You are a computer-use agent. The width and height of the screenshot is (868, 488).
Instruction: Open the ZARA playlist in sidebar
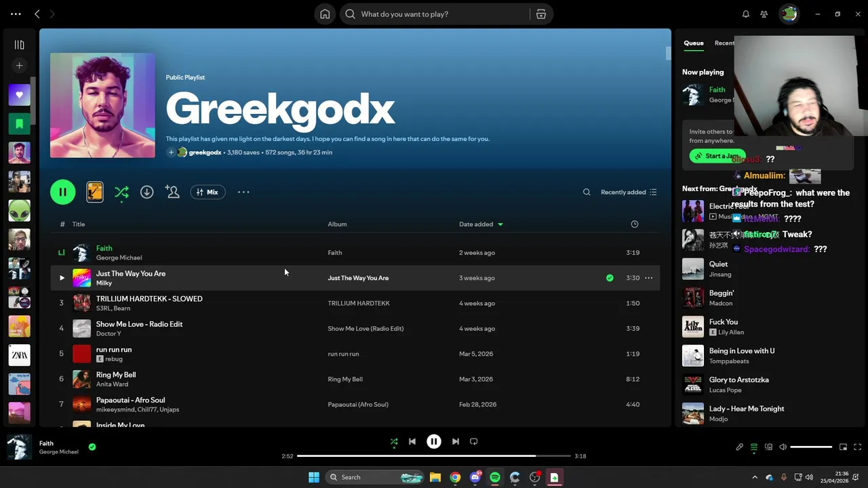[x=19, y=355]
